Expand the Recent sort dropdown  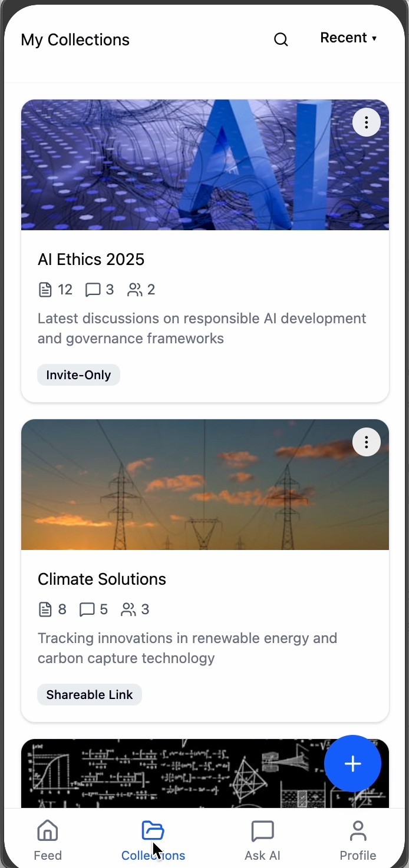[x=348, y=38]
